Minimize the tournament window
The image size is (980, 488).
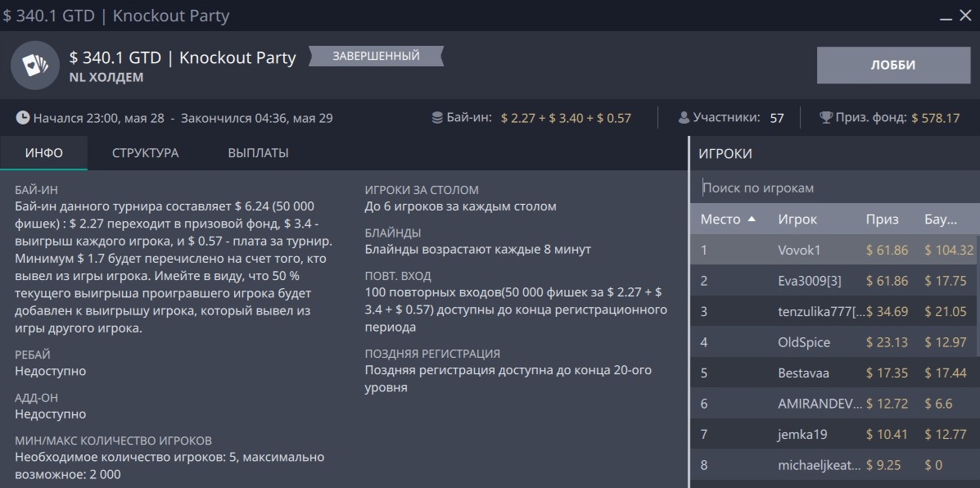click(946, 16)
